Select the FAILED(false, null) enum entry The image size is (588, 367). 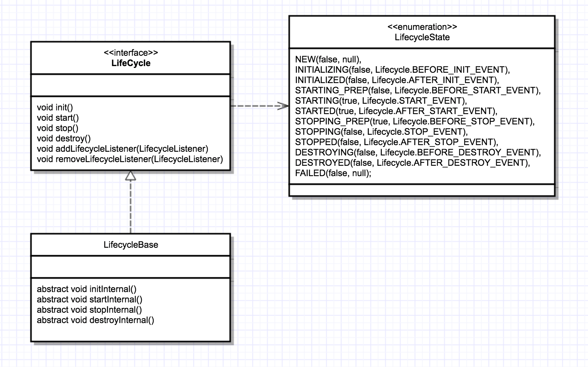[x=333, y=173]
